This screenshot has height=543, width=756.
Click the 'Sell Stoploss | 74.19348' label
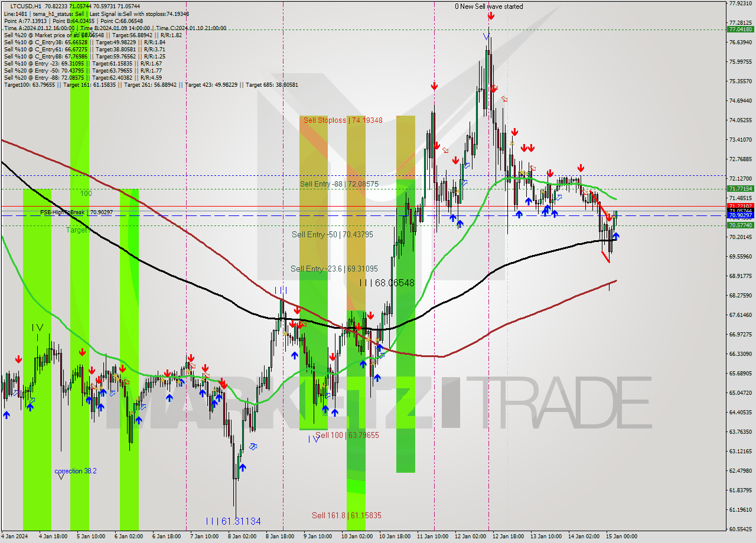(x=343, y=120)
